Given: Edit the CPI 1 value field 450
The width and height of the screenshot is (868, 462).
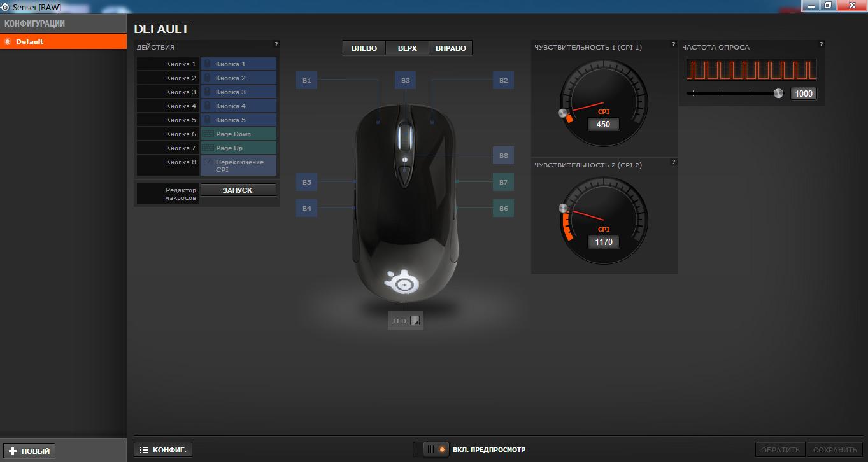Looking at the screenshot, I should pos(603,124).
